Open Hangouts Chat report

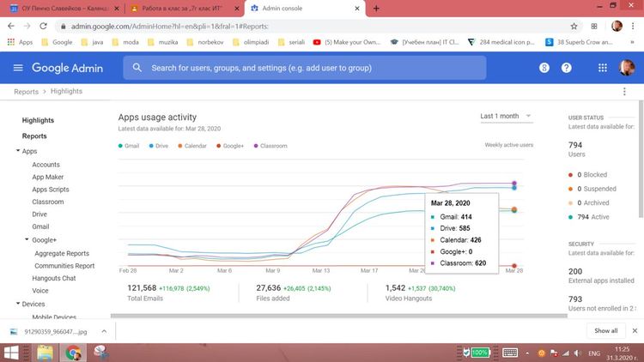[54, 278]
